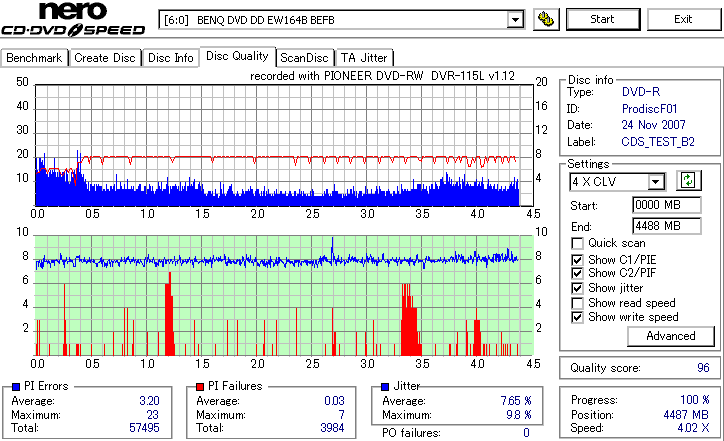The height and width of the screenshot is (441, 724).
Task: Switch to the TA Jitter tab
Action: coord(364,58)
